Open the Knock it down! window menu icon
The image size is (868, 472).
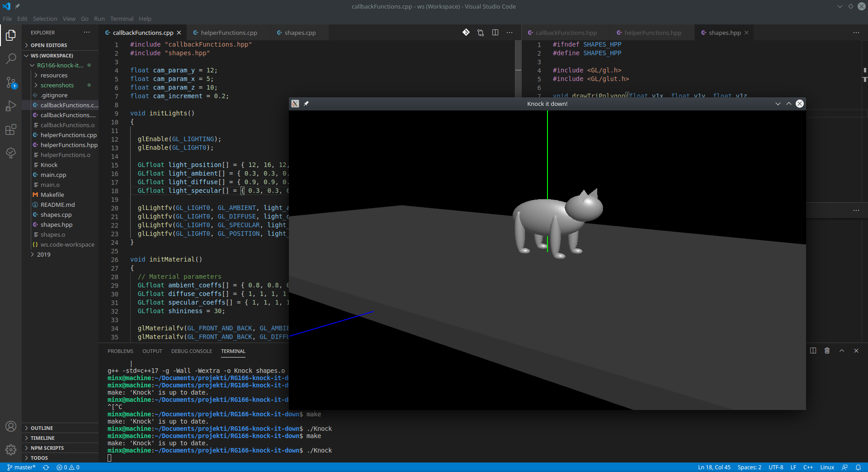(295, 104)
